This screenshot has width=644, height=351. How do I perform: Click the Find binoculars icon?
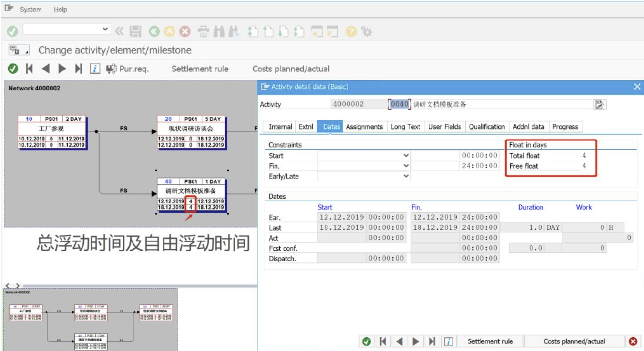pos(219,32)
